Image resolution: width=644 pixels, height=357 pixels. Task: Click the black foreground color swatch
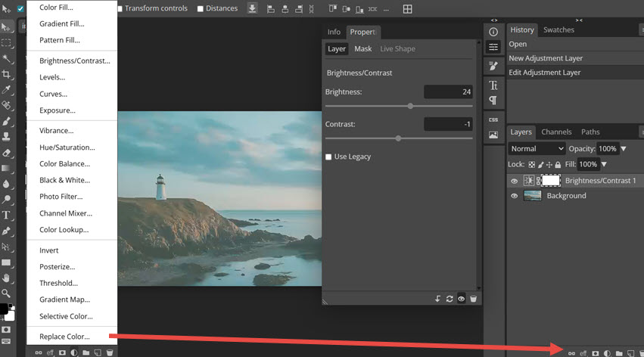[x=4, y=309]
